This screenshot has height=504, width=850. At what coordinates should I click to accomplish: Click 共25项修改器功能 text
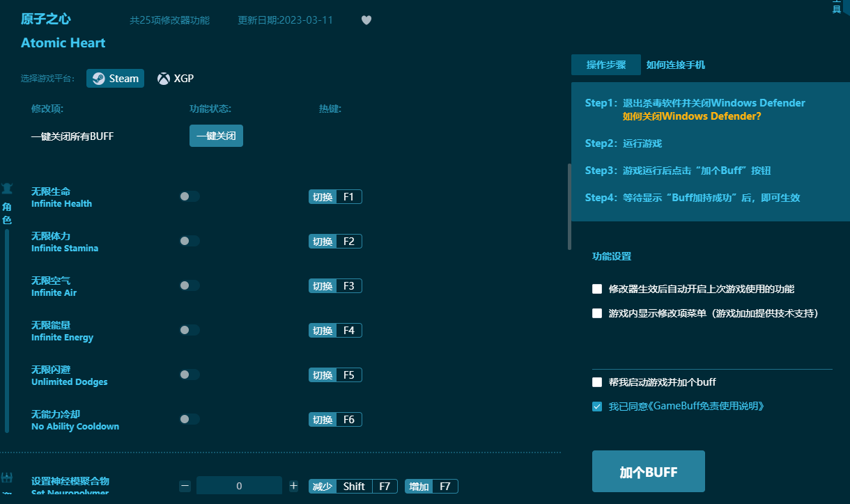169,20
